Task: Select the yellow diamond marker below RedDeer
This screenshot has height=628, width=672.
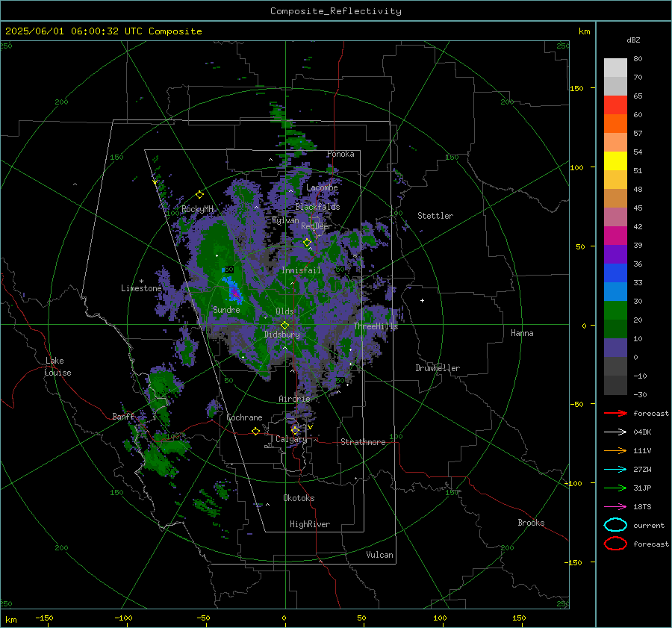Action: (x=307, y=243)
